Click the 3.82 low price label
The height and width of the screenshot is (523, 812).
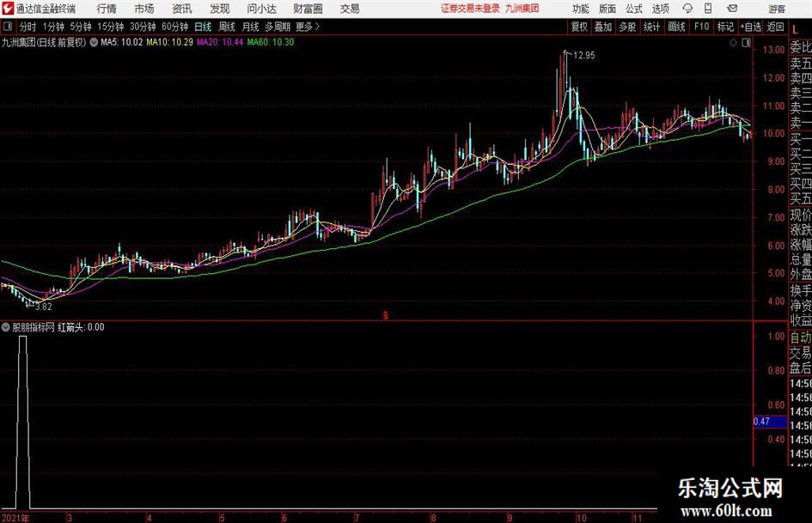(44, 307)
